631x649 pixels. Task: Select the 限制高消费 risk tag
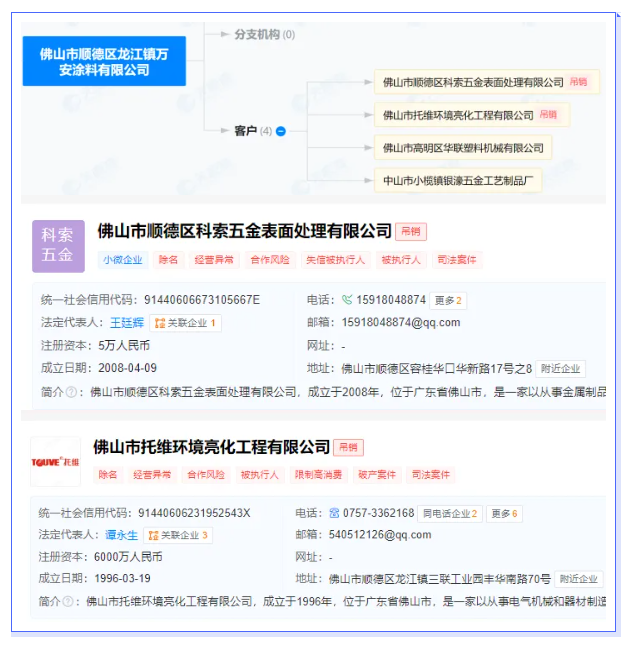click(316, 474)
